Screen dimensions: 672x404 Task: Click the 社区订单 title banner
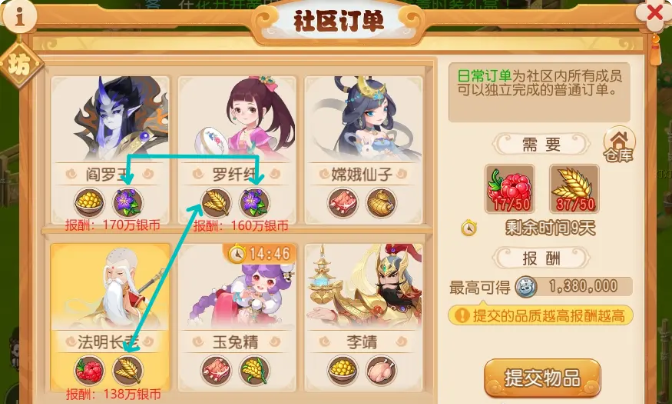(338, 21)
